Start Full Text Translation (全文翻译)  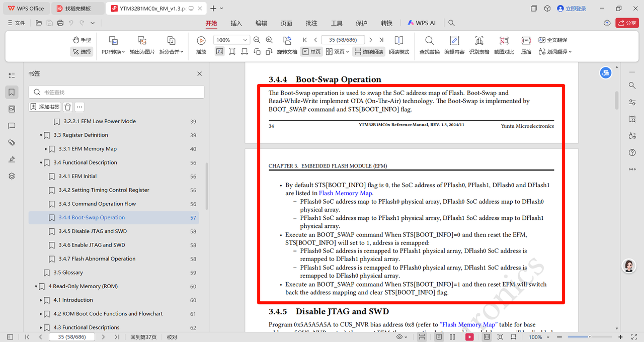(x=553, y=40)
